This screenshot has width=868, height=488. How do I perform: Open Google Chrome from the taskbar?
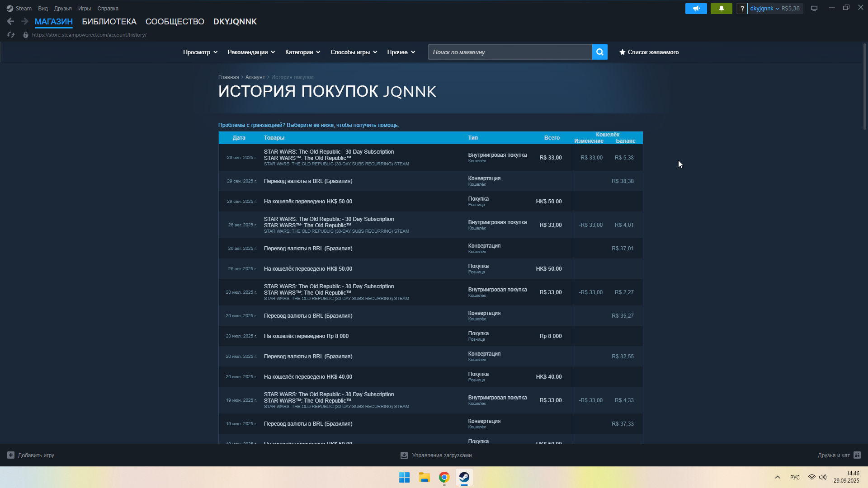tap(444, 478)
